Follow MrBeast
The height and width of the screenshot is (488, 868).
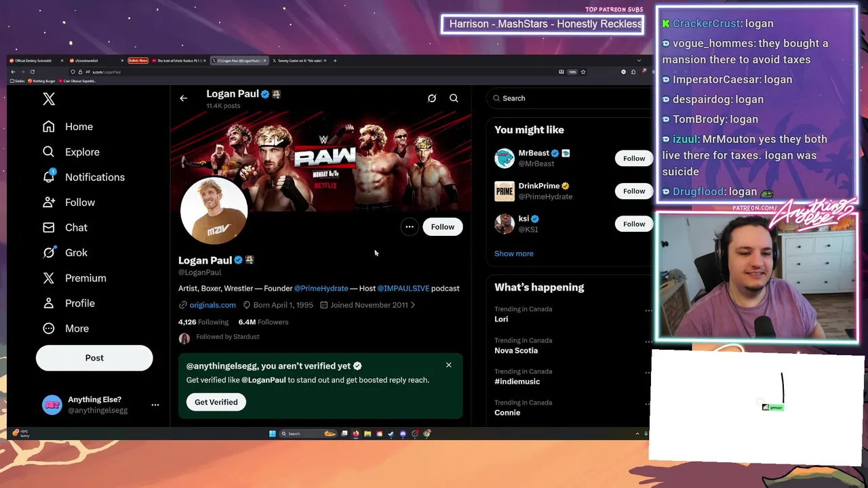point(634,159)
